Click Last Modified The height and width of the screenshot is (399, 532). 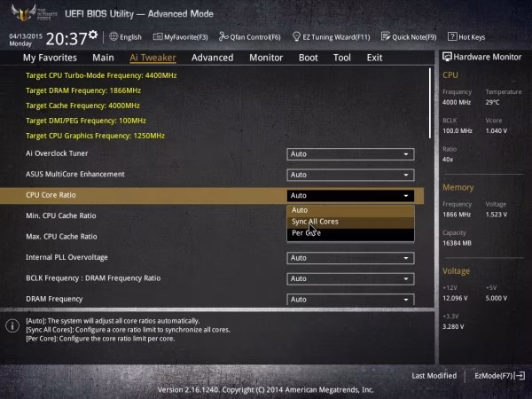434,376
